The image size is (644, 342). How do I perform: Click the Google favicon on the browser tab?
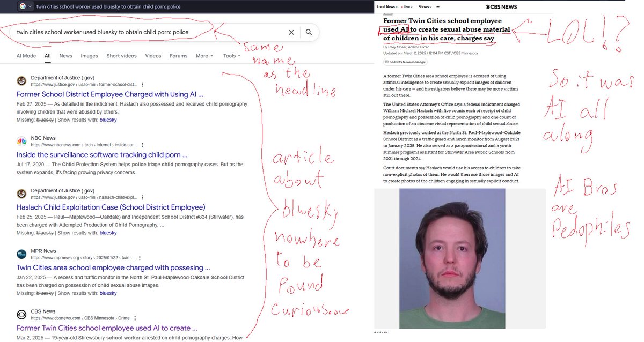tap(21, 6)
